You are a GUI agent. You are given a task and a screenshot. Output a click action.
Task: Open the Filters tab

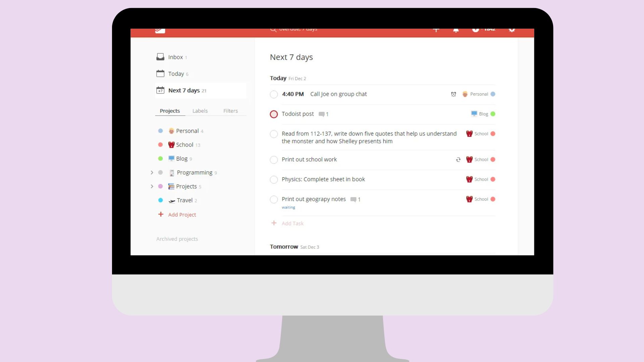pyautogui.click(x=230, y=111)
